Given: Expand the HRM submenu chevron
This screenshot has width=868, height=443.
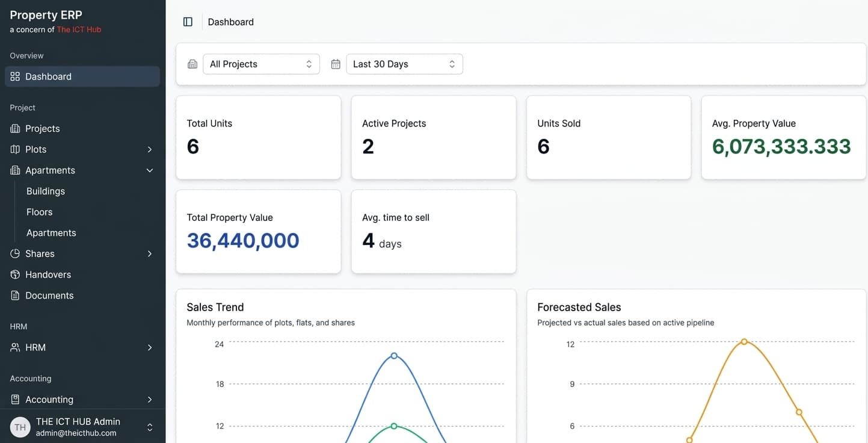Looking at the screenshot, I should coord(150,347).
